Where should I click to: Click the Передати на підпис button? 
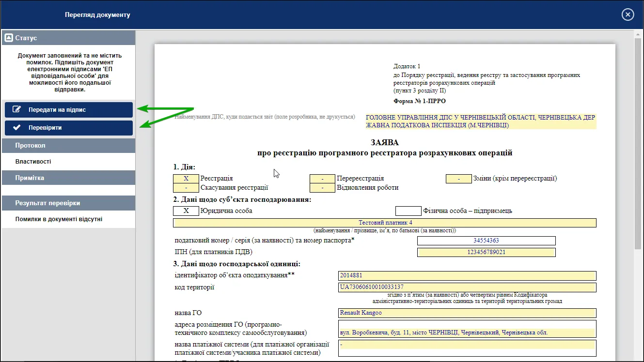68,110
